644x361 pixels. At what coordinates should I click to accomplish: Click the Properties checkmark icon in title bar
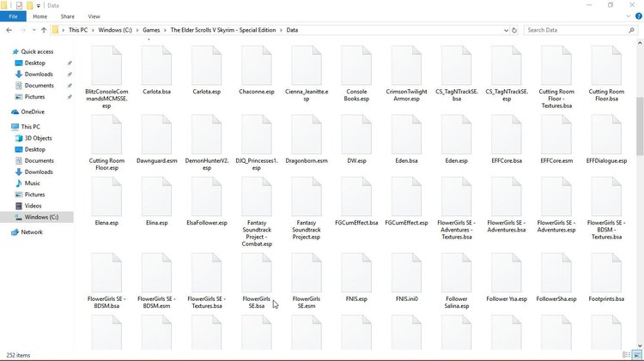[x=19, y=5]
